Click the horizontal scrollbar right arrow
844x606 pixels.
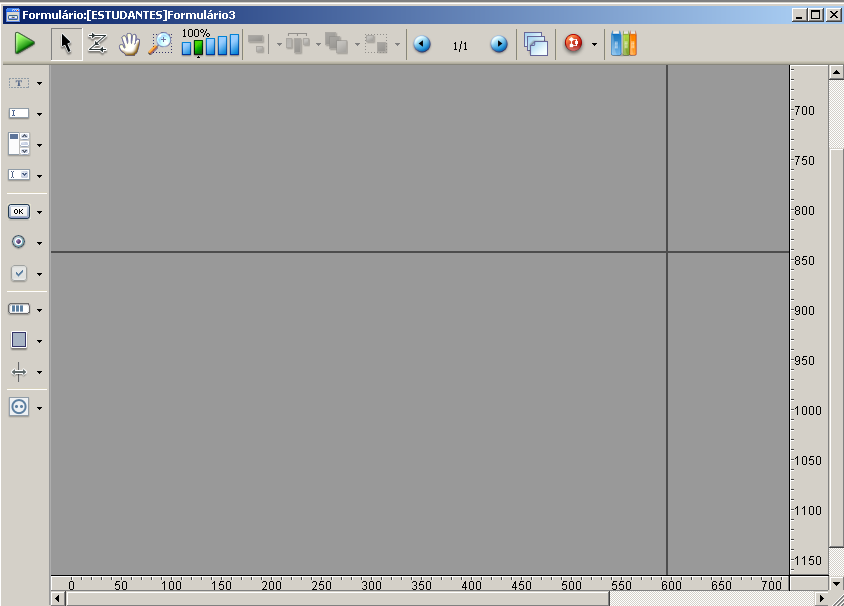pos(822,598)
